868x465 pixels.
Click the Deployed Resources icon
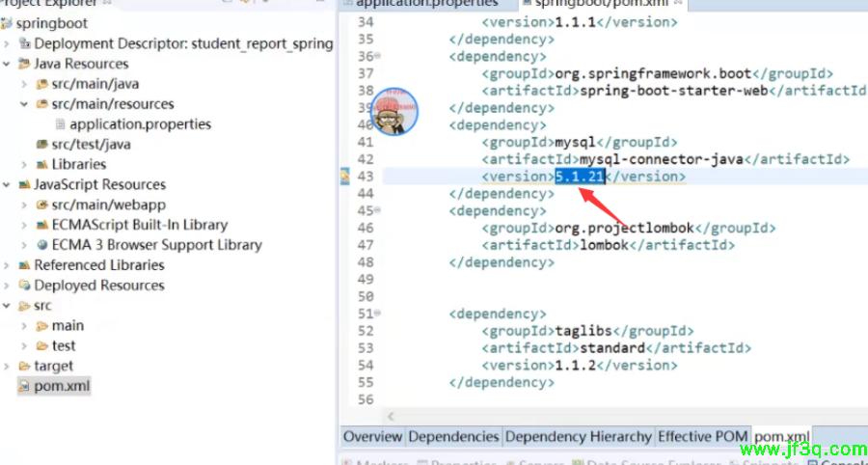[24, 286]
